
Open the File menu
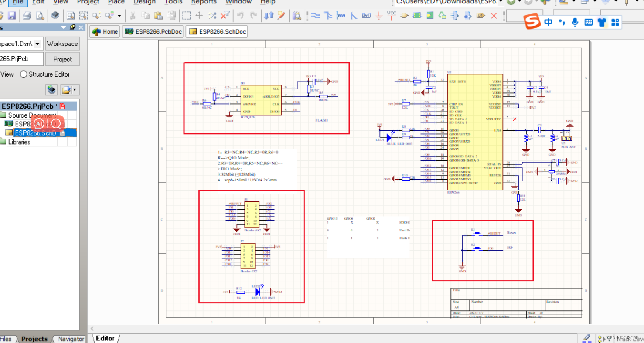(x=18, y=2)
